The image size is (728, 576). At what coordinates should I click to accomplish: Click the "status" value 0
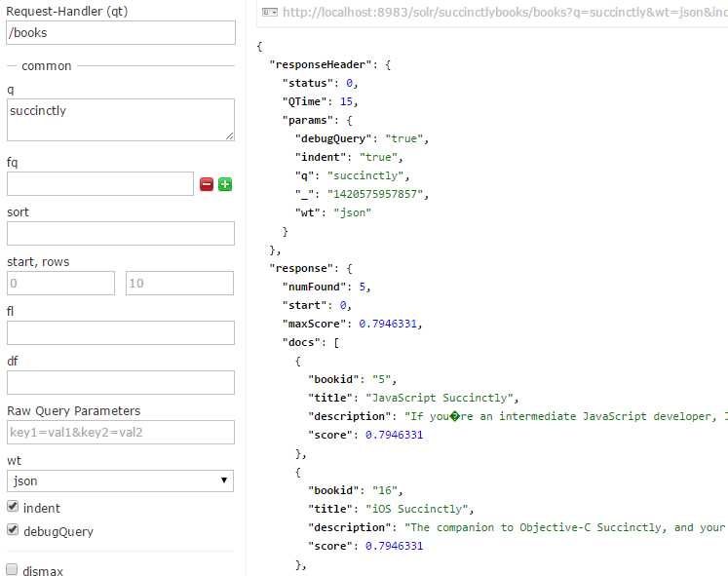click(x=349, y=83)
